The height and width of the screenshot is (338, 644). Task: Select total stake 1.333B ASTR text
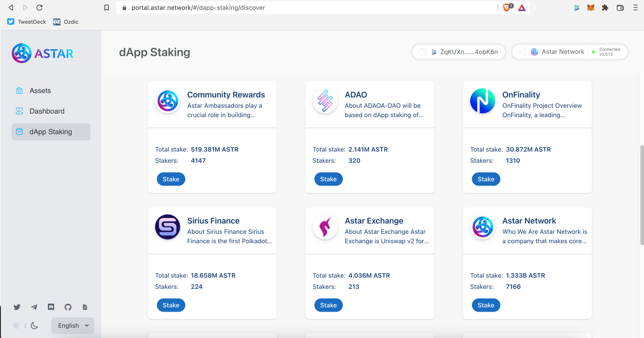pyautogui.click(x=525, y=275)
